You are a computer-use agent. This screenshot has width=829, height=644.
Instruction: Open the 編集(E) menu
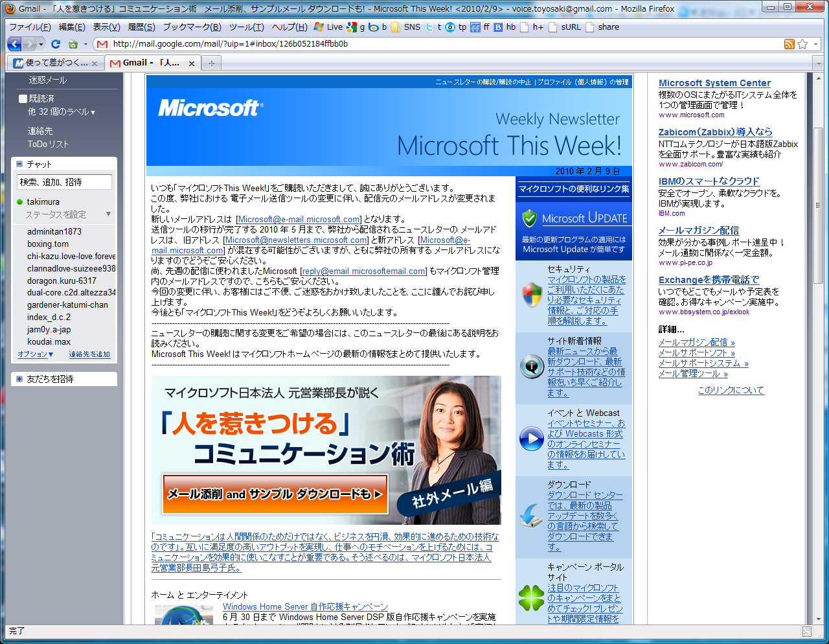tap(72, 27)
